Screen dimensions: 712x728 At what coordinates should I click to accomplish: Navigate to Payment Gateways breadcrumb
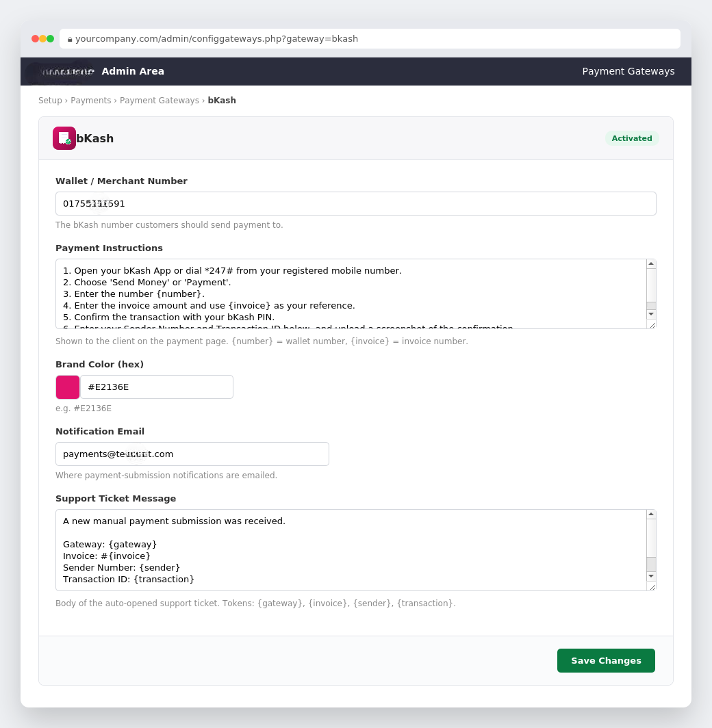[x=160, y=101]
